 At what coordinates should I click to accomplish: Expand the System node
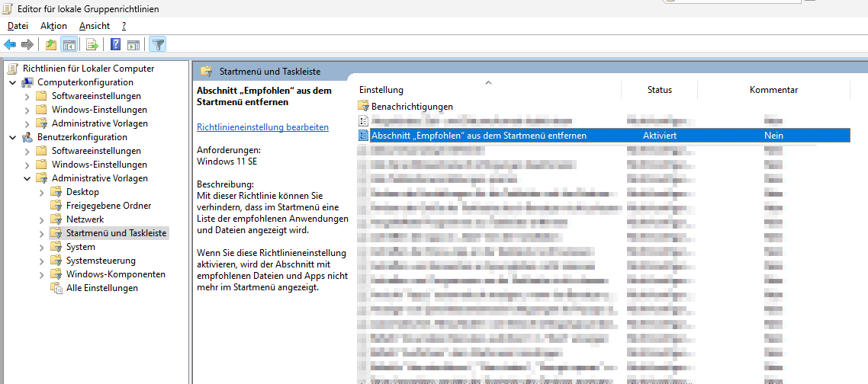pos(41,247)
